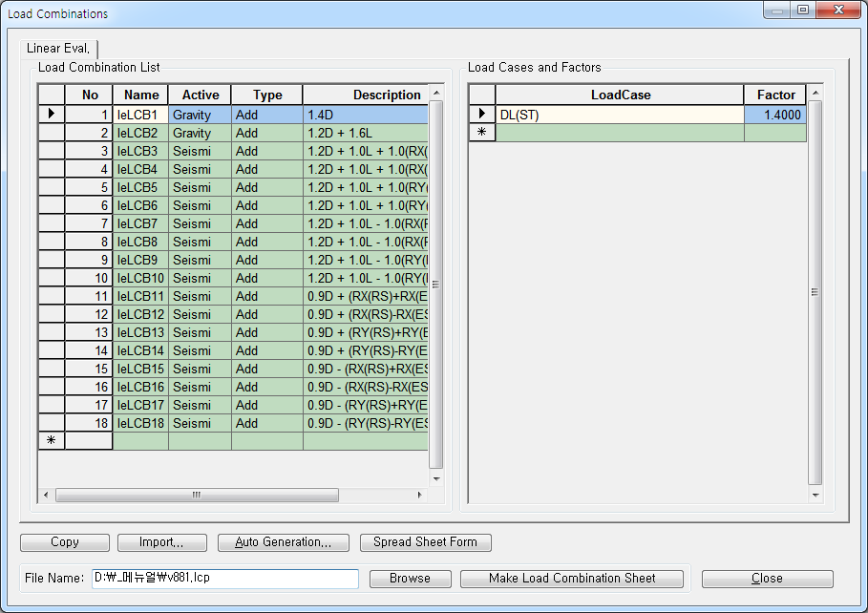
Task: Click the horizontal scrollbar thumb in combination list
Action: point(197,495)
